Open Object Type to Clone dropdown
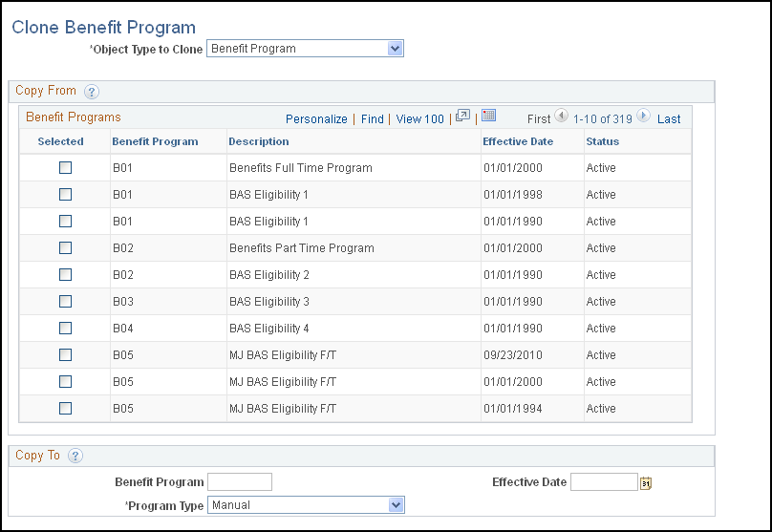The height and width of the screenshot is (532, 772). point(305,49)
